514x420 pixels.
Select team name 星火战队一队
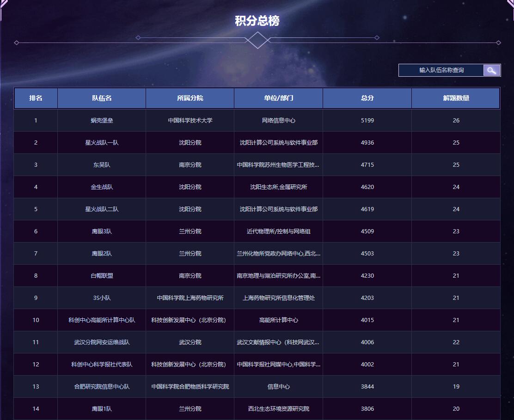[102, 142]
